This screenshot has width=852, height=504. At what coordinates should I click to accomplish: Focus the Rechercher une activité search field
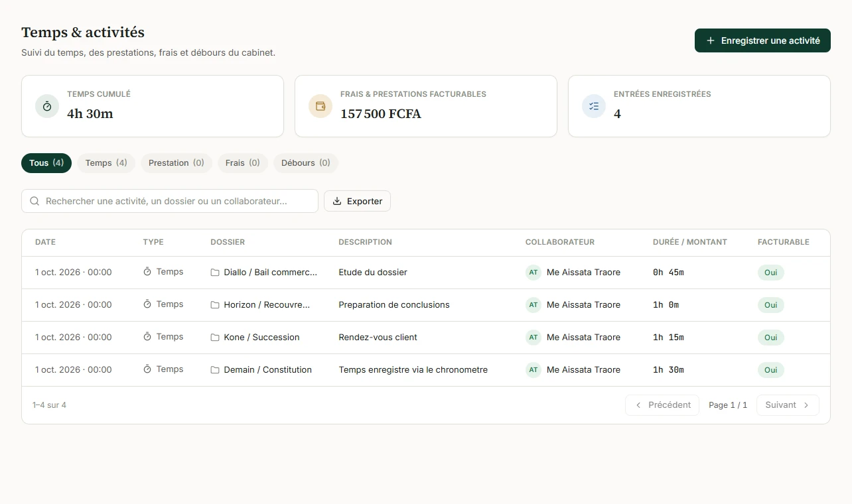pos(170,201)
